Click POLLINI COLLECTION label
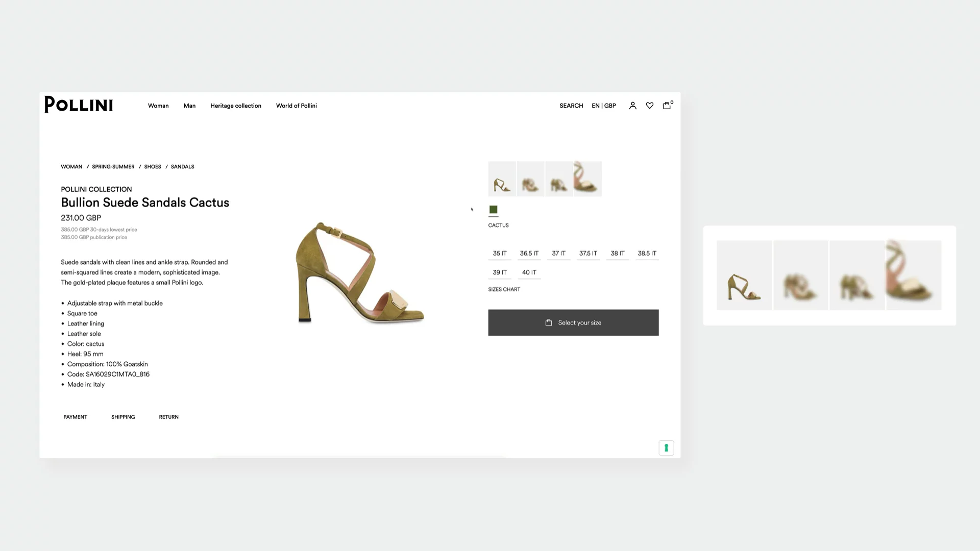980x551 pixels. (96, 189)
